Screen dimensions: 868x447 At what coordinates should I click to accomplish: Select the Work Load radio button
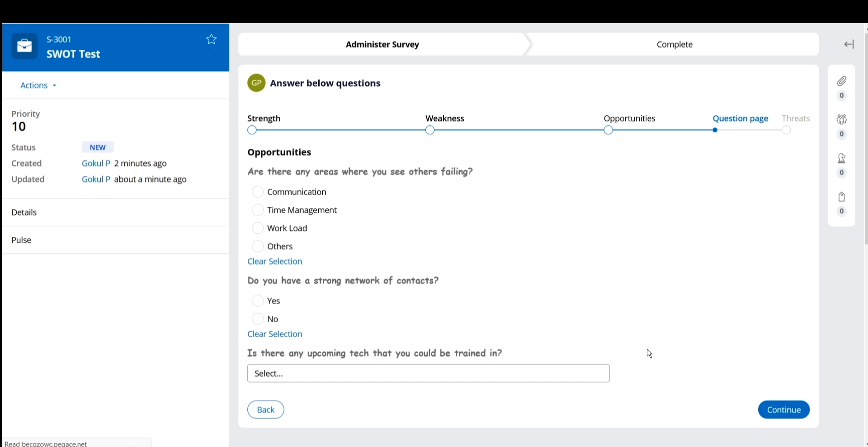tap(258, 228)
